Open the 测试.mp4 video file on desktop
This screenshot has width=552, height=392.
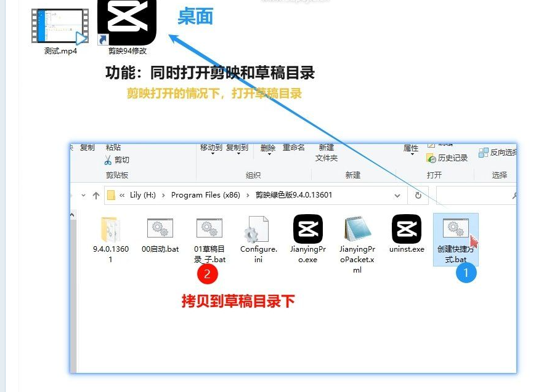point(60,26)
